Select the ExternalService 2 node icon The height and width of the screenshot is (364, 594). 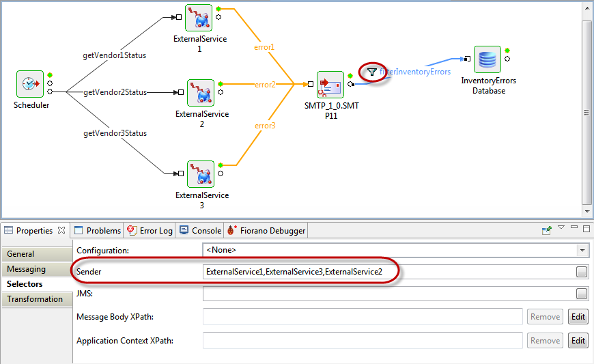(201, 93)
